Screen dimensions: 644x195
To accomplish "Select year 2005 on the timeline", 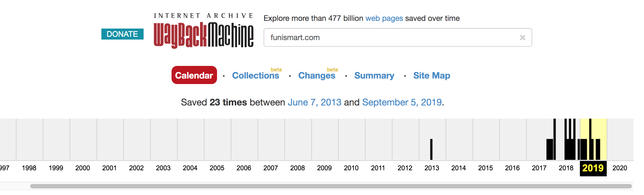I will [217, 168].
